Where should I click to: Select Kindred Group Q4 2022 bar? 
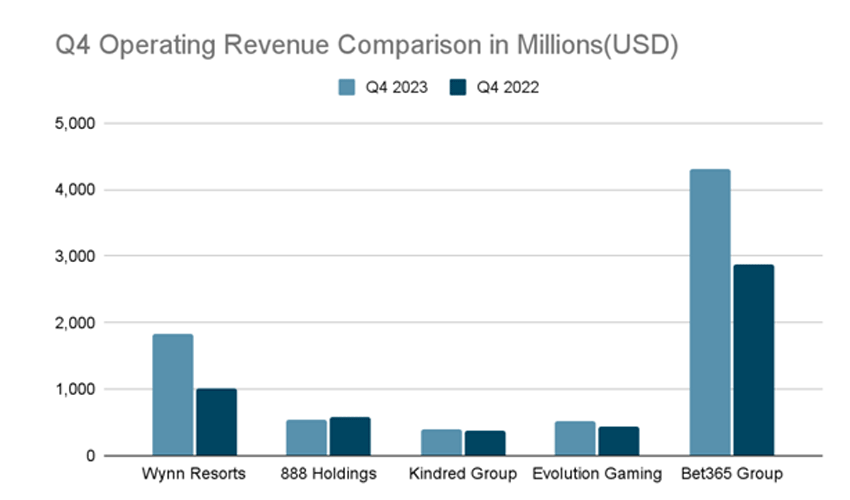click(485, 443)
